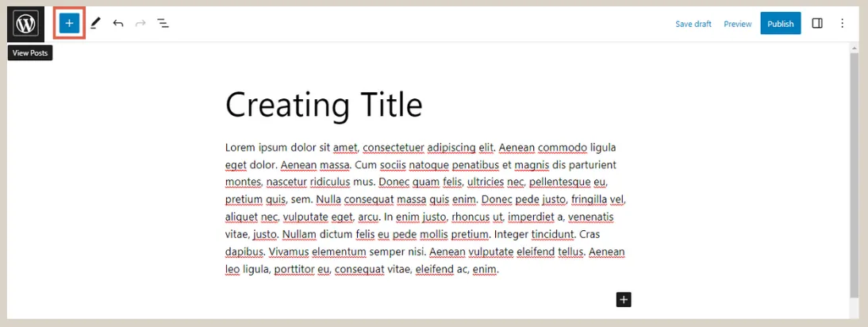Open the three-dot Options menu

[843, 24]
